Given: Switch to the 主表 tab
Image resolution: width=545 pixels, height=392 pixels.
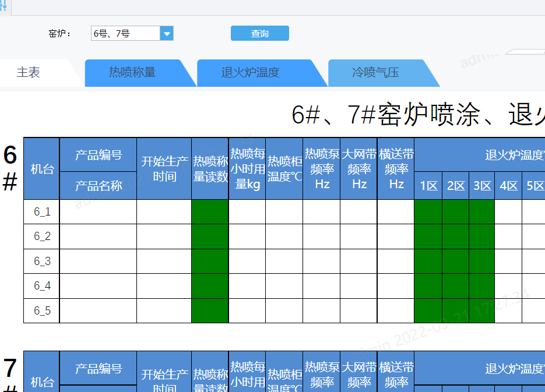Looking at the screenshot, I should coord(29,73).
